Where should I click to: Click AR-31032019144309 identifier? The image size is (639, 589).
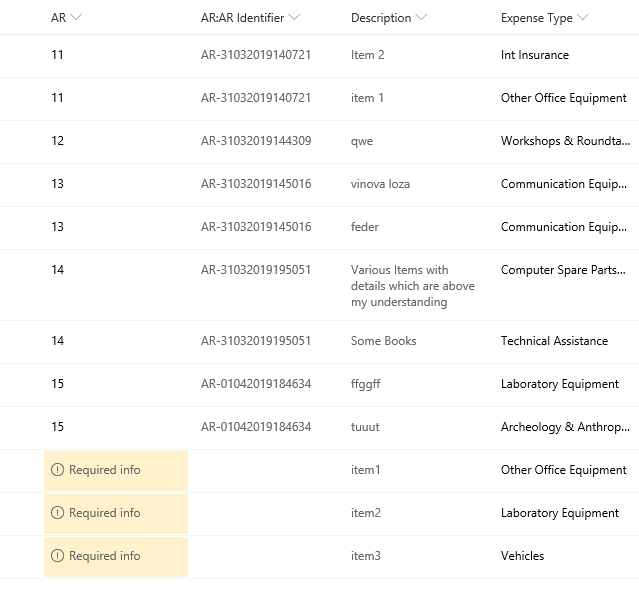(255, 141)
